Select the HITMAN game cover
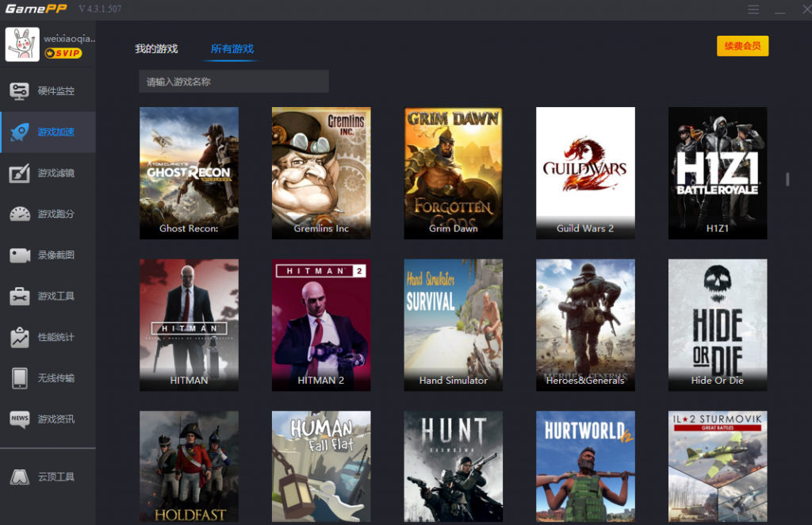Screen dimensions: 812x525 coord(189,325)
